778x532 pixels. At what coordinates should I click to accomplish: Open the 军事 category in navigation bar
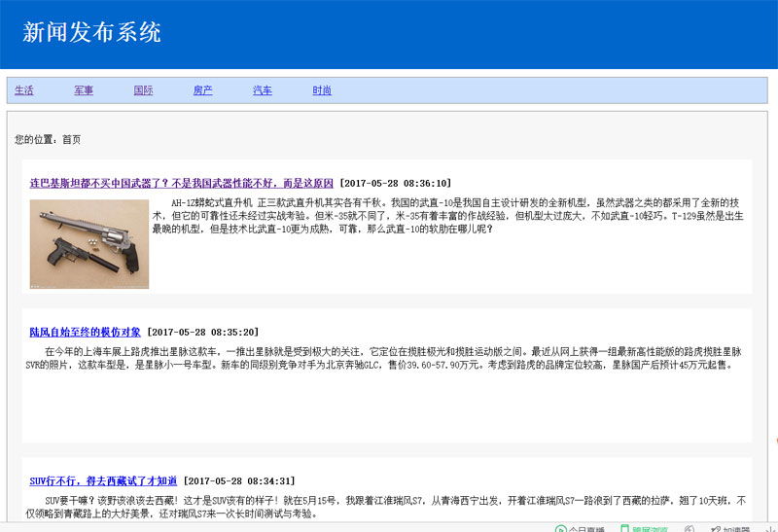pyautogui.click(x=84, y=90)
